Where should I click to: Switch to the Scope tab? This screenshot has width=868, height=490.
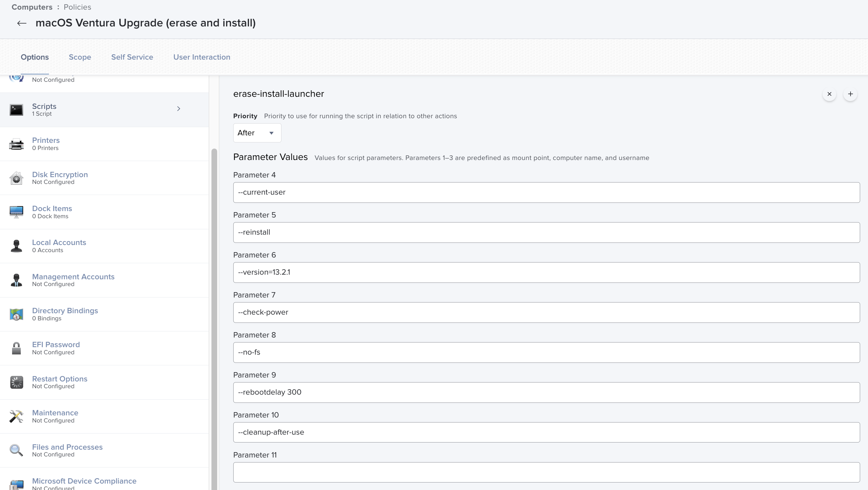pos(80,57)
